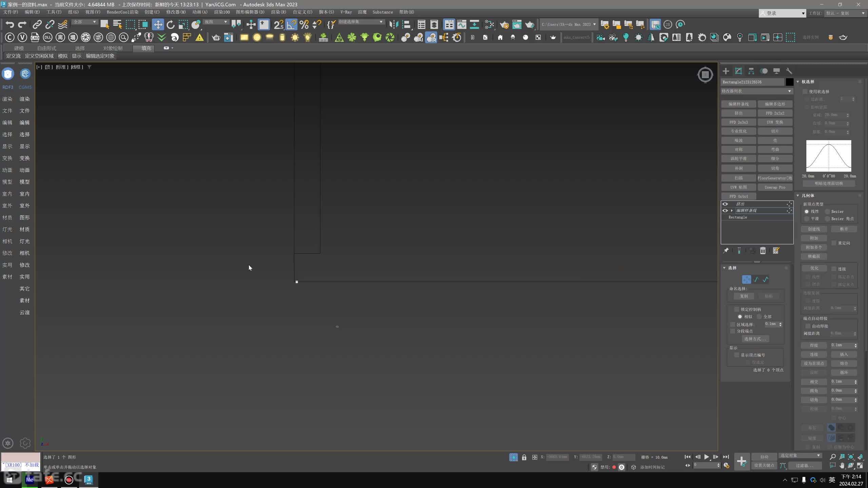Image resolution: width=868 pixels, height=488 pixels.
Task: Click the 选择方式... button
Action: click(x=755, y=339)
